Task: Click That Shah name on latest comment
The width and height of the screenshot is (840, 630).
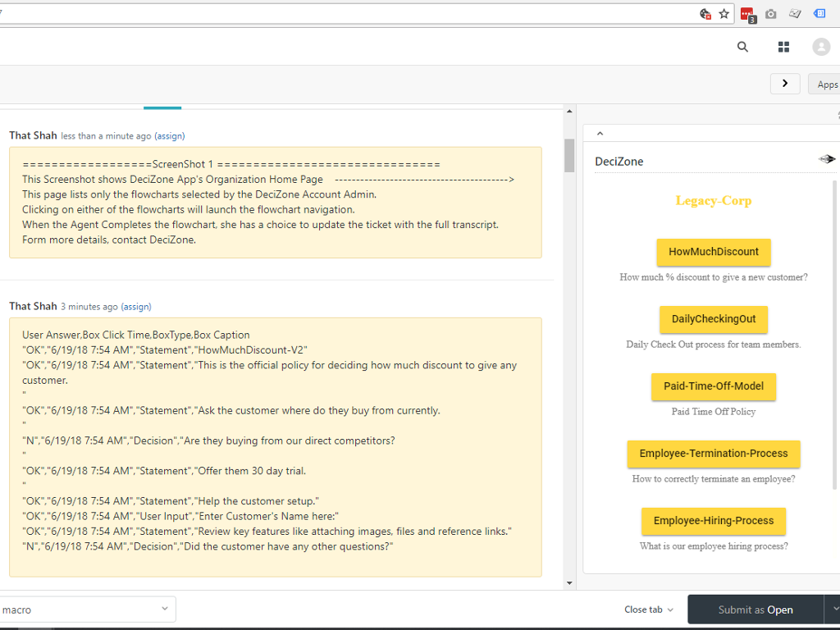Action: pyautogui.click(x=33, y=135)
